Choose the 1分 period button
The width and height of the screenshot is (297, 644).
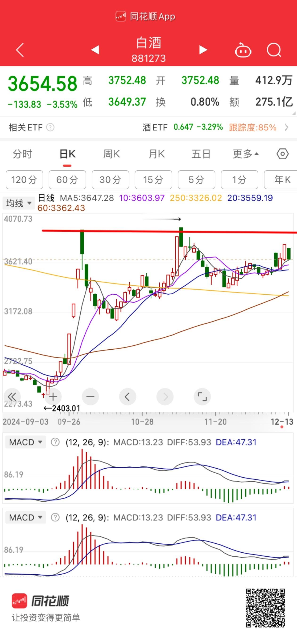tap(239, 179)
